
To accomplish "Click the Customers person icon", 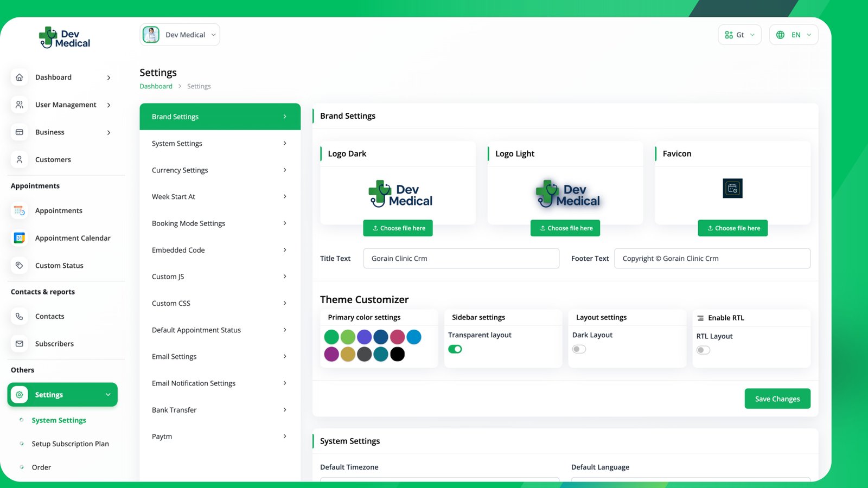I will (x=20, y=160).
